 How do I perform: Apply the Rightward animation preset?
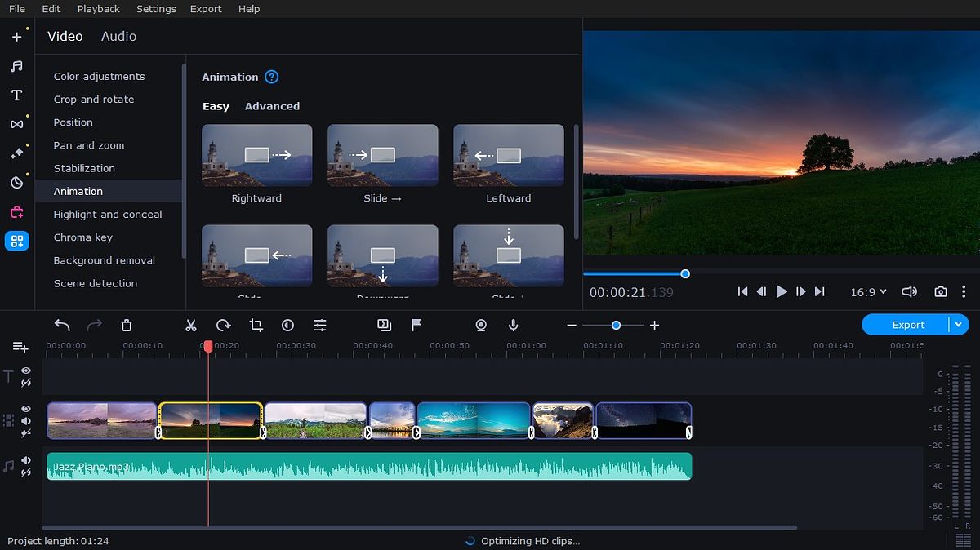[256, 155]
